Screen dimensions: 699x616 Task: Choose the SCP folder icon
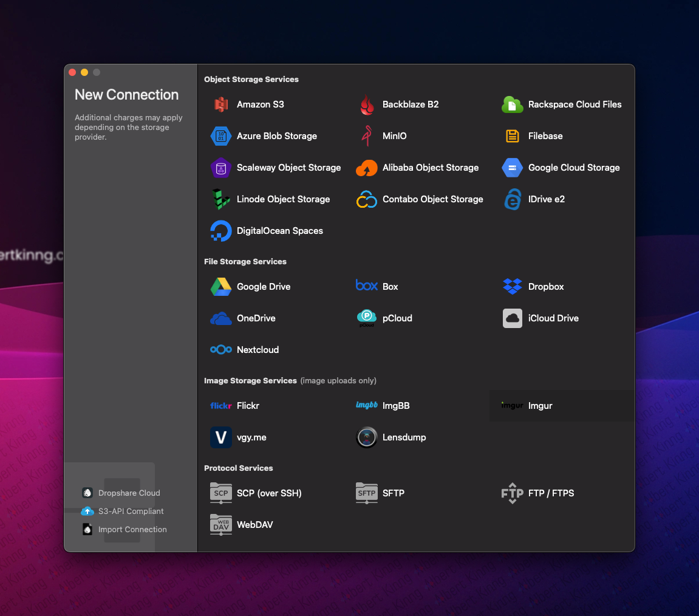[220, 493]
